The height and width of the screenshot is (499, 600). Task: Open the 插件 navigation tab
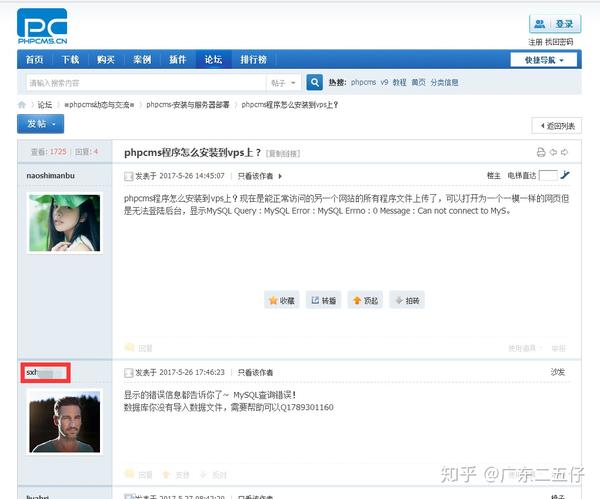click(178, 59)
